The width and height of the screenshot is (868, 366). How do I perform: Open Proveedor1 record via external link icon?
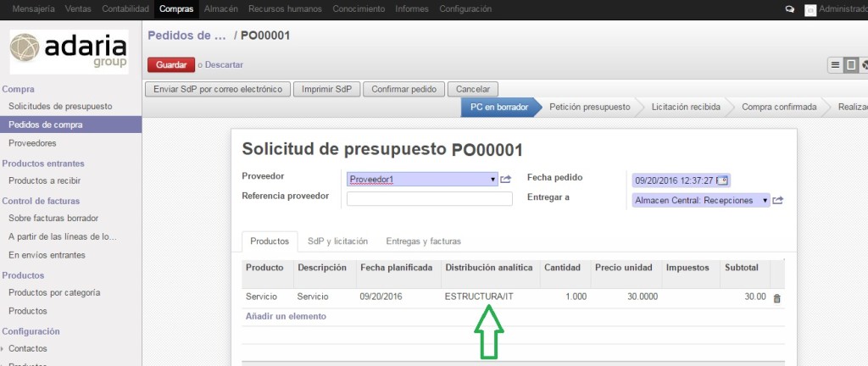[505, 179]
